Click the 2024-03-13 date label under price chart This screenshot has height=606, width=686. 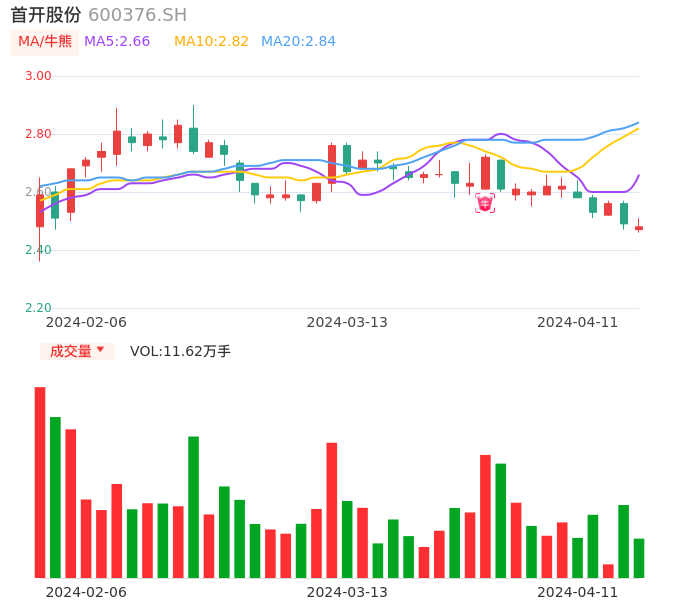pos(347,322)
